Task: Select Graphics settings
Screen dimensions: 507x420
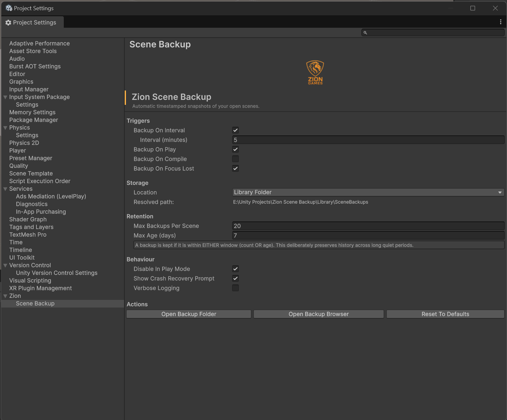Action: click(x=21, y=82)
